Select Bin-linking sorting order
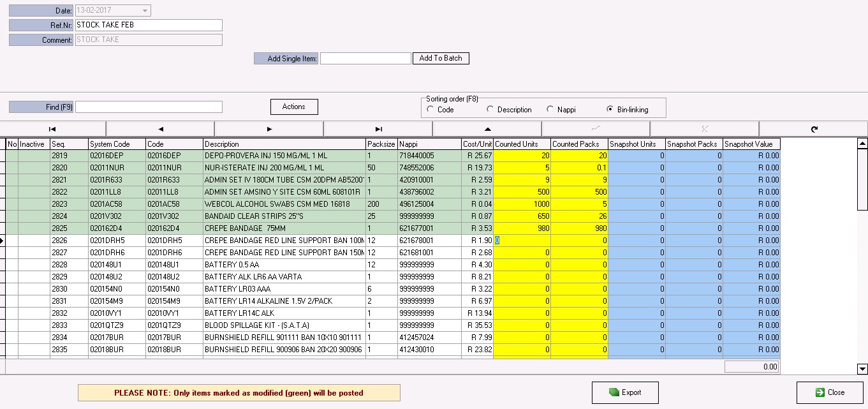The width and height of the screenshot is (868, 409). (610, 110)
